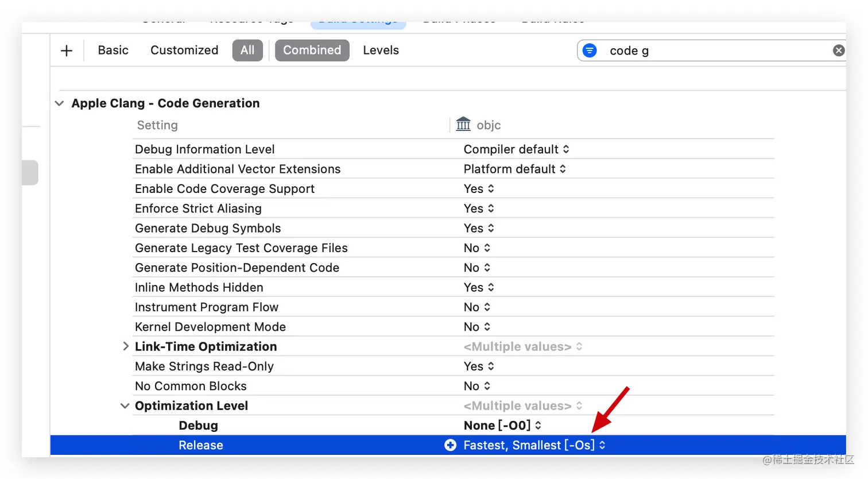The width and height of the screenshot is (868, 479).
Task: Click the objc column header label
Action: (x=489, y=125)
